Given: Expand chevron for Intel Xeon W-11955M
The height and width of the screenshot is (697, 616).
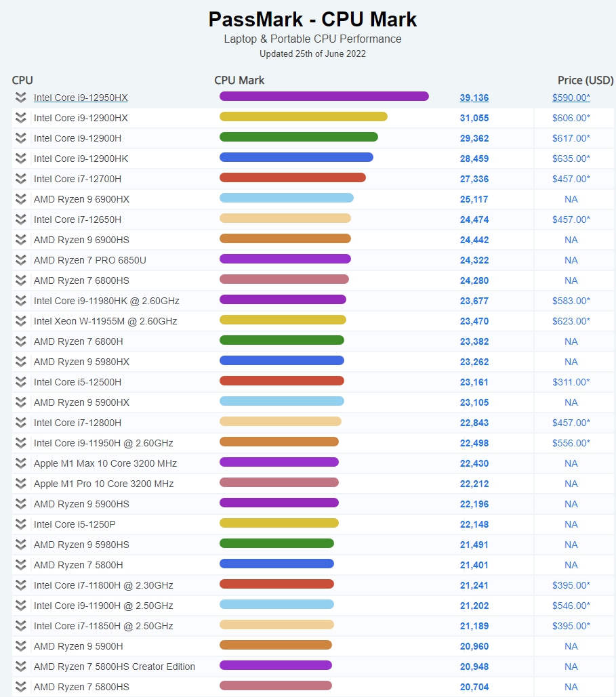Looking at the screenshot, I should 20,321.
